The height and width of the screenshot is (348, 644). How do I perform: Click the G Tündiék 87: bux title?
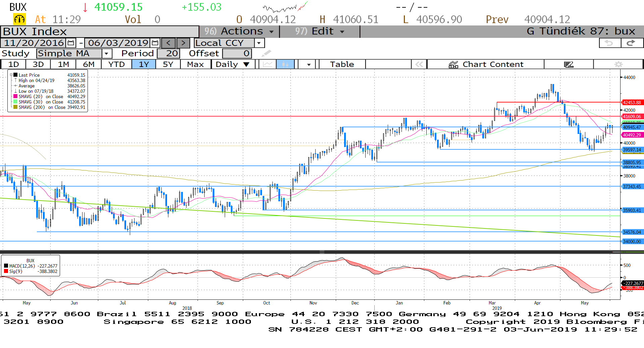tap(581, 31)
